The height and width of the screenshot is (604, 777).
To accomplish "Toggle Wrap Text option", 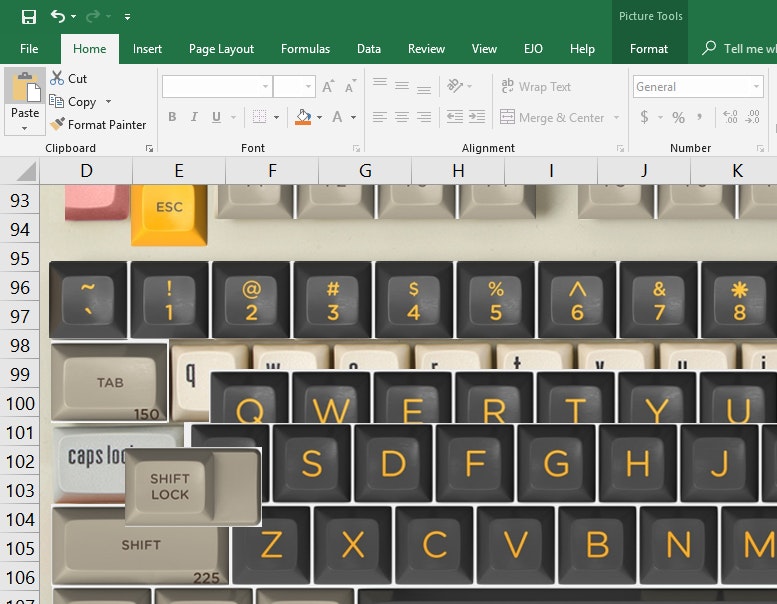I will 536,87.
